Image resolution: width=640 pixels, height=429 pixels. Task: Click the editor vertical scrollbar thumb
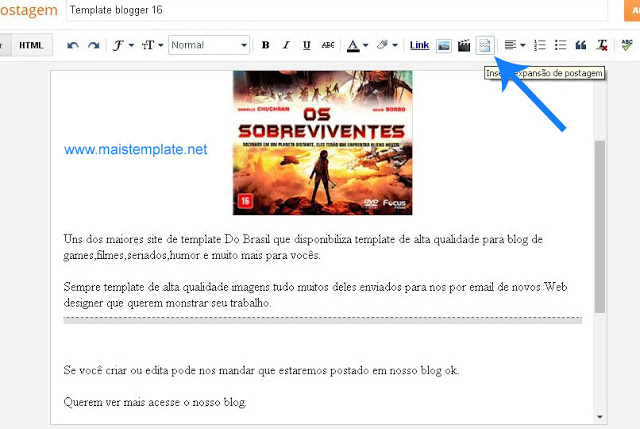pos(600,227)
